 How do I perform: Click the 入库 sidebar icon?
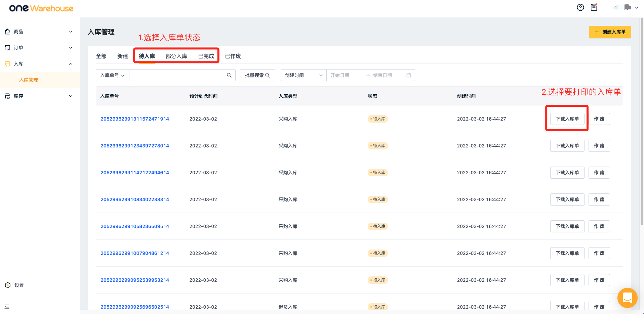coord(7,64)
